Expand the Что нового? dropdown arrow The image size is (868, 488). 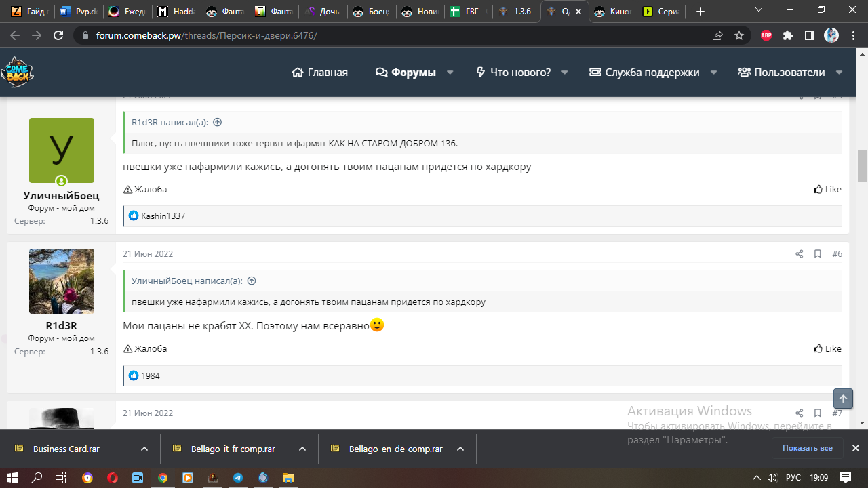click(564, 73)
